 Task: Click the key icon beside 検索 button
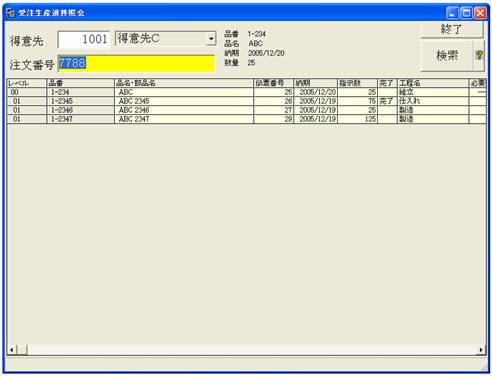click(x=479, y=55)
